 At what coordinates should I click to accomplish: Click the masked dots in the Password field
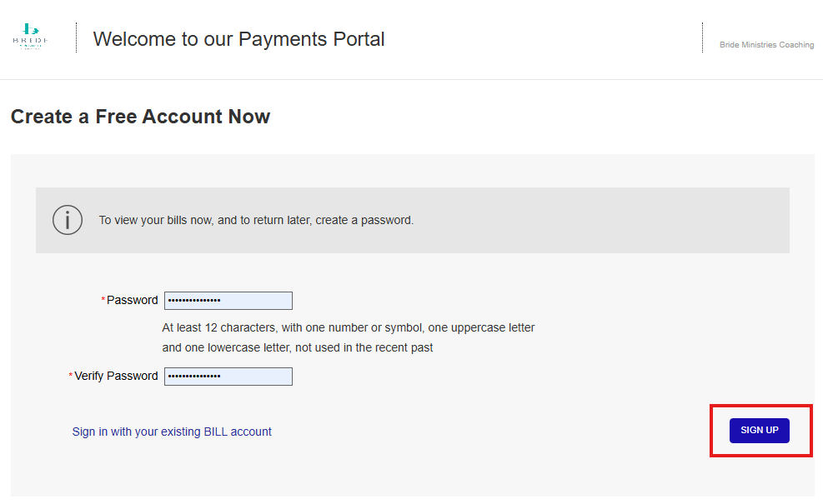click(194, 301)
